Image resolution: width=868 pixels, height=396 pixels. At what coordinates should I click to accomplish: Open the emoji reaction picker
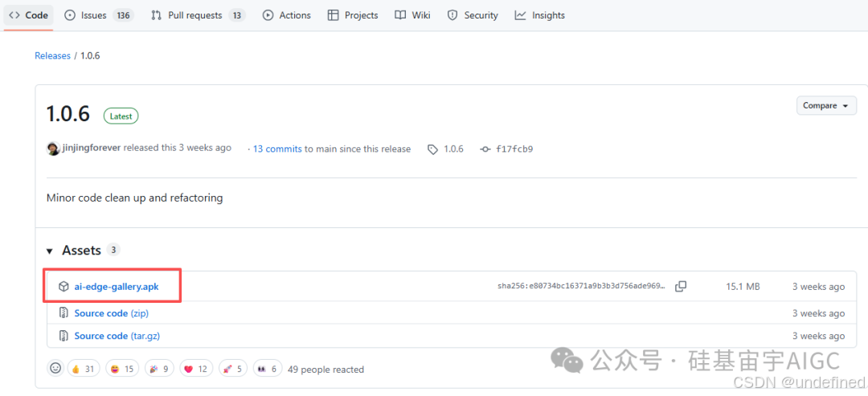click(x=55, y=368)
